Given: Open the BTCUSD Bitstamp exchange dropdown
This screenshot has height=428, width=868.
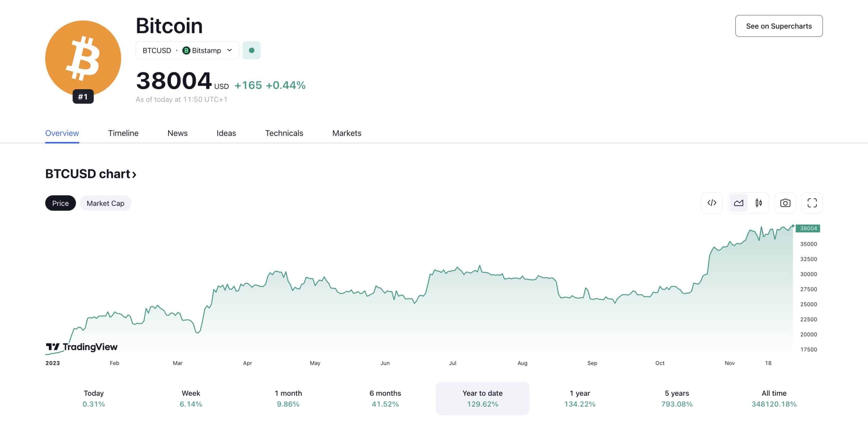Looking at the screenshot, I should pos(187,50).
